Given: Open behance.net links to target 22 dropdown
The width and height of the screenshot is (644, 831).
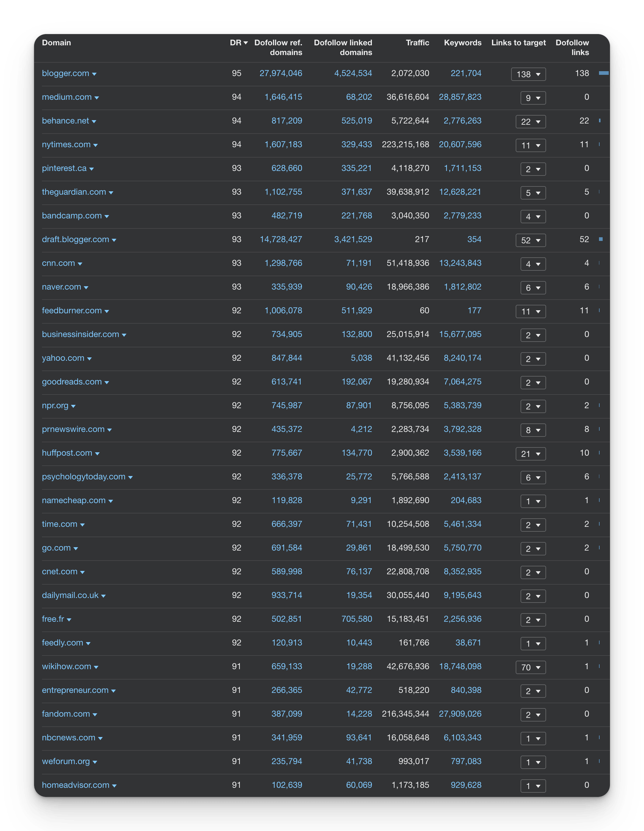Looking at the screenshot, I should coord(531,122).
